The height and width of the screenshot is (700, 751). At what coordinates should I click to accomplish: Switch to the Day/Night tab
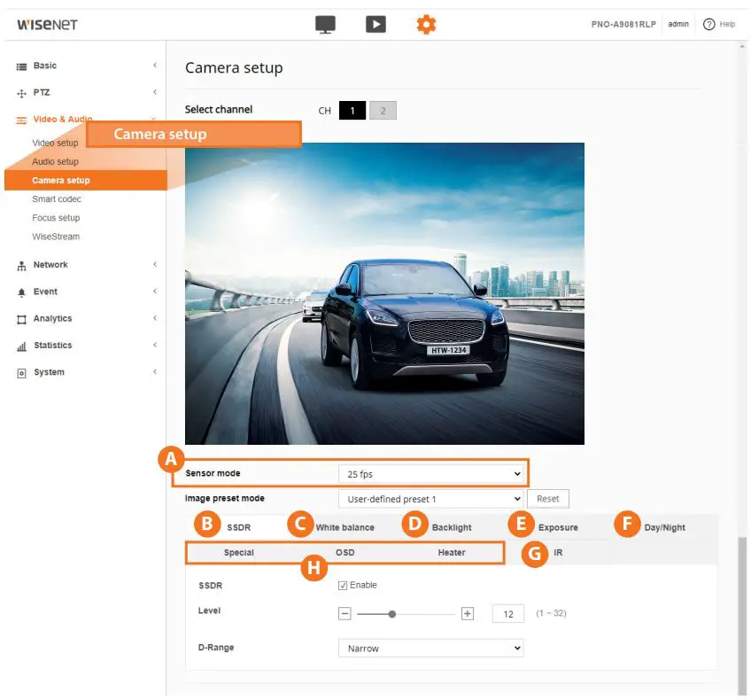pos(664,527)
